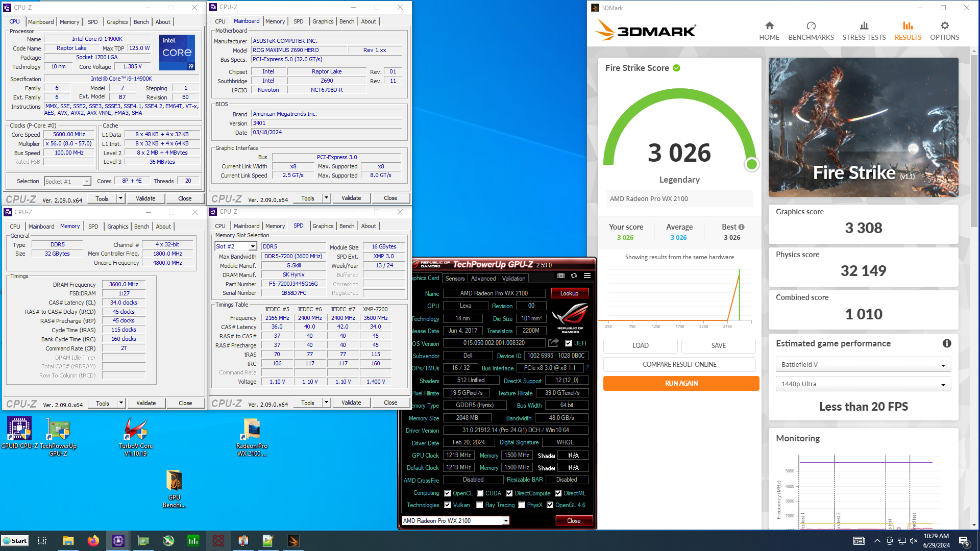Toggle the Ray Tracing checkbox
Screen dimensions: 980x551
(x=479, y=505)
